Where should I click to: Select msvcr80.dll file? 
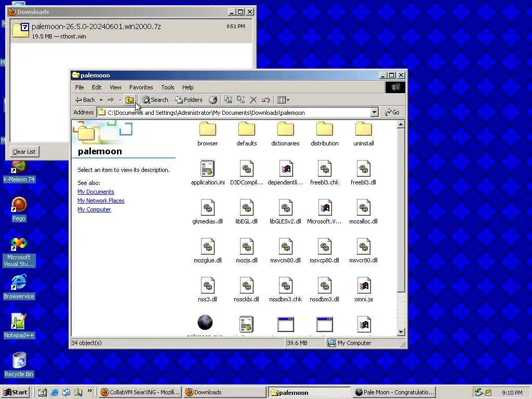click(363, 251)
